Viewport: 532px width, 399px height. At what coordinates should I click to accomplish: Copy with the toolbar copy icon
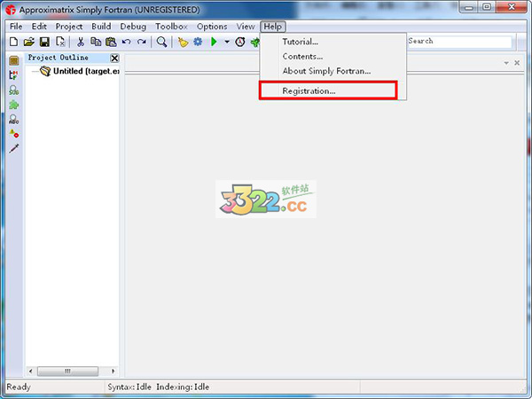coord(96,42)
